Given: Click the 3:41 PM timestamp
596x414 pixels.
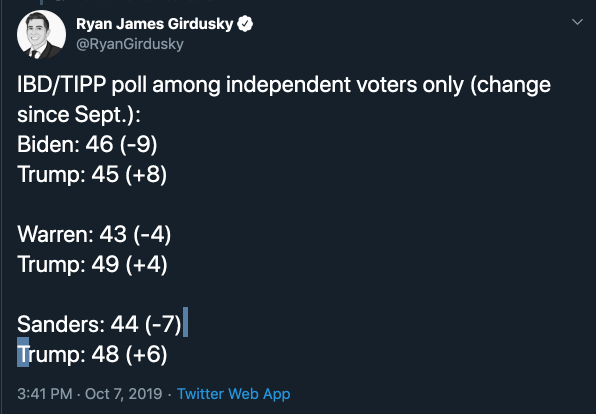Looking at the screenshot, I should click(x=44, y=394).
